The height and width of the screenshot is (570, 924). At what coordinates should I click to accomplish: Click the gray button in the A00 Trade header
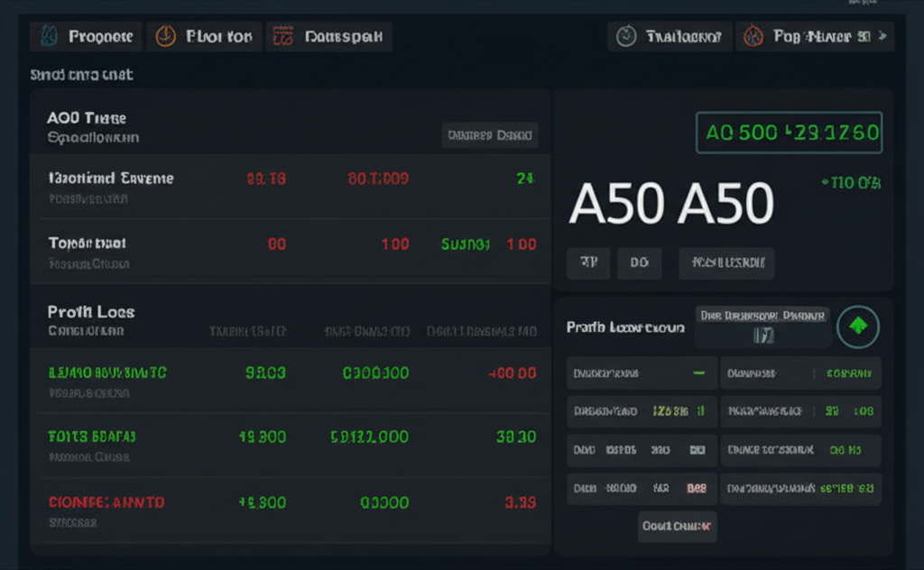point(489,135)
